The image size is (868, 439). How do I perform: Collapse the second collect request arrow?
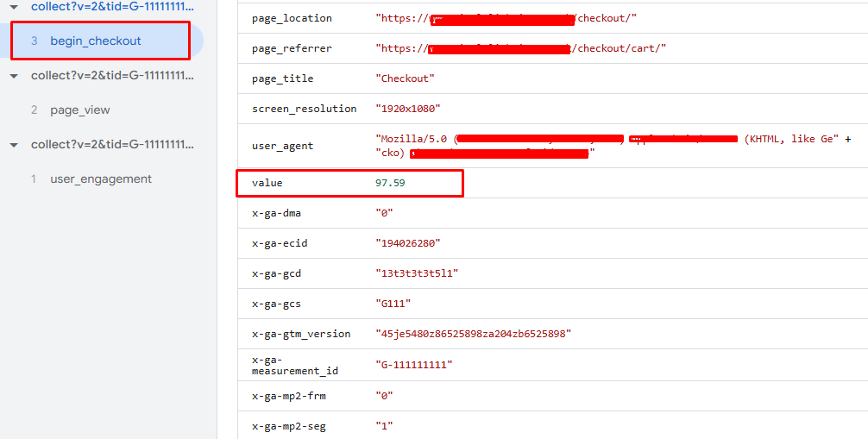(15, 77)
